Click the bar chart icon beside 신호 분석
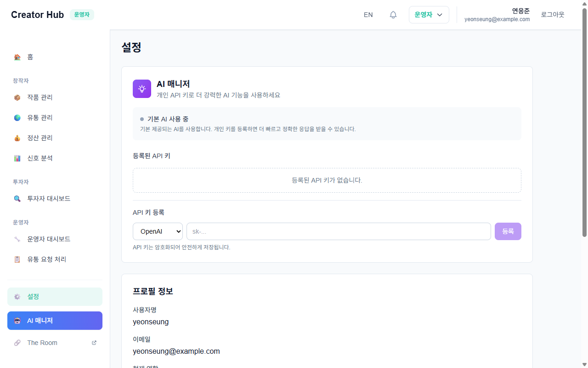This screenshot has width=588, height=368. tap(17, 158)
